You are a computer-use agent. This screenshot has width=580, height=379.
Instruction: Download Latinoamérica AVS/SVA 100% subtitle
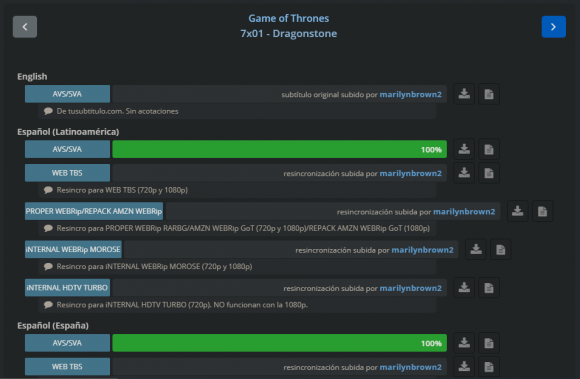pos(464,149)
